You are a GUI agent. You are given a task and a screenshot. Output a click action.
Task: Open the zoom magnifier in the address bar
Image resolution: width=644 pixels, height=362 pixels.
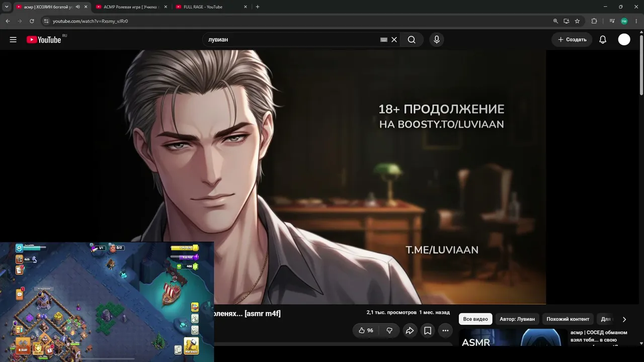555,21
